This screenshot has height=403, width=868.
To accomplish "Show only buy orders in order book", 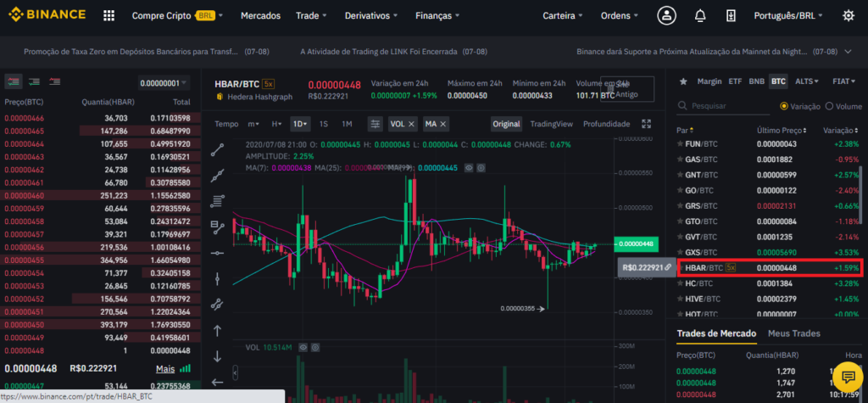I will [x=34, y=81].
